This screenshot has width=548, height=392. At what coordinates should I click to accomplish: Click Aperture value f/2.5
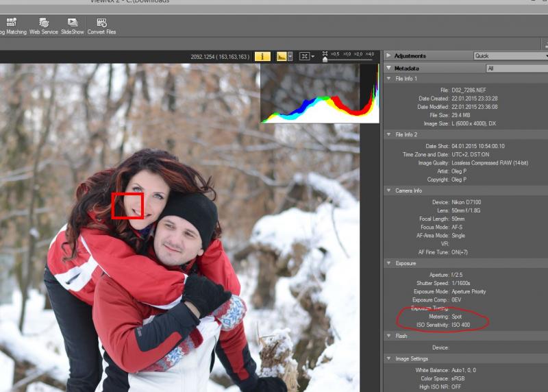457,275
